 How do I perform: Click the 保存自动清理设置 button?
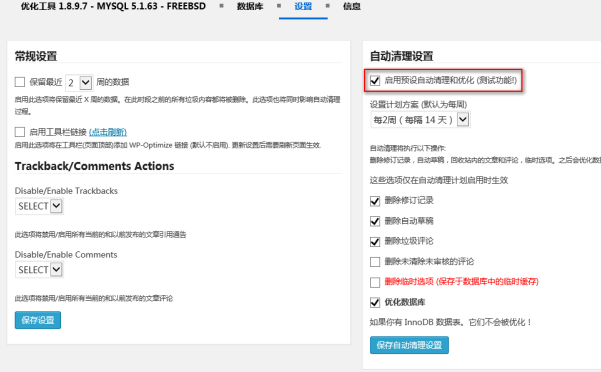point(409,345)
